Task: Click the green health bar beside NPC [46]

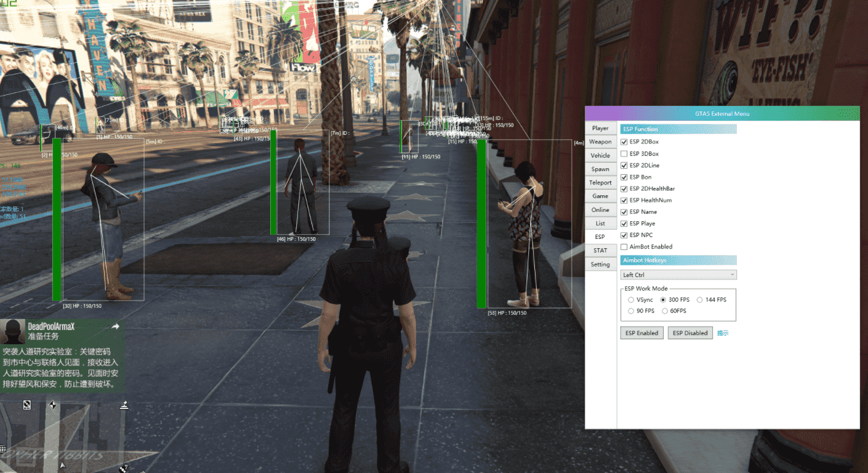Action: click(273, 182)
